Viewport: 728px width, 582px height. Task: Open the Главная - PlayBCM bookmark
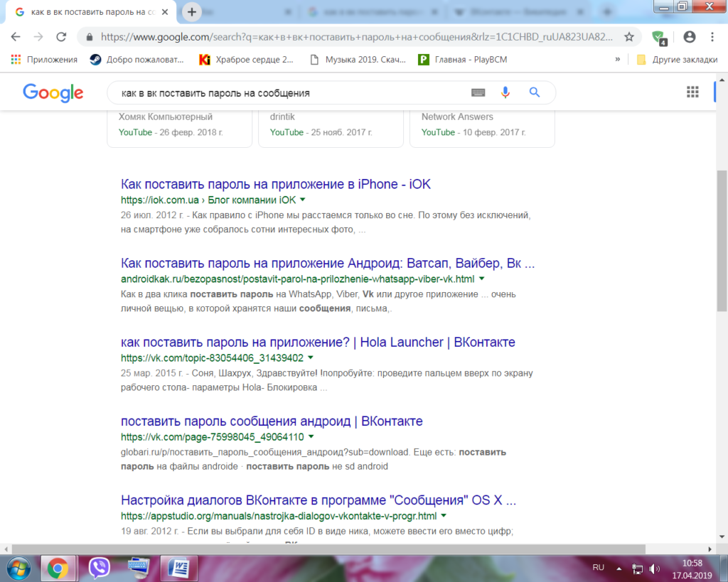point(463,60)
